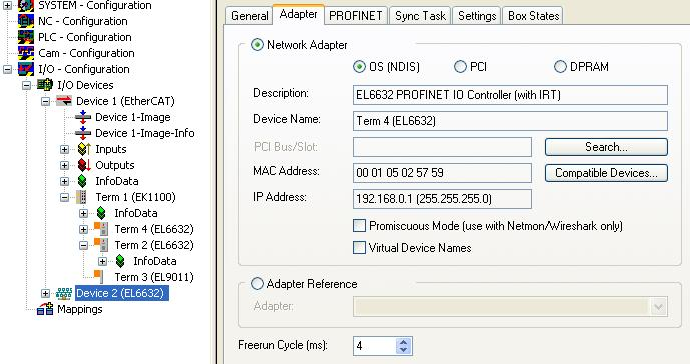Click the green InfoData icon under Device 1

82,181
